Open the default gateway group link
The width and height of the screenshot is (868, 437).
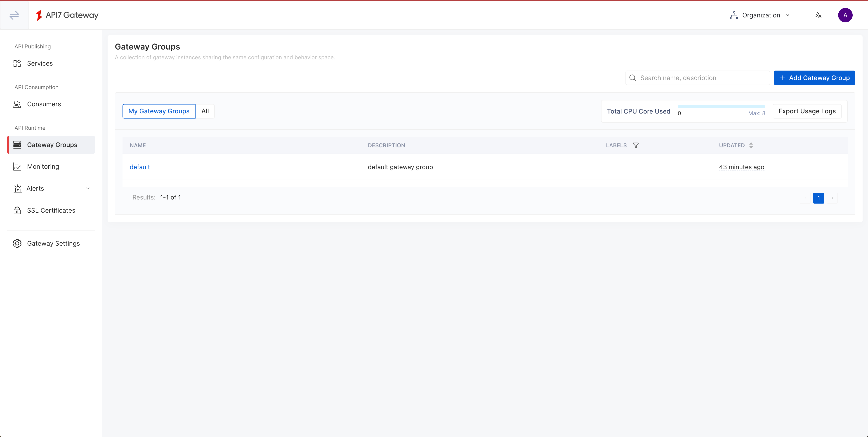(x=140, y=167)
